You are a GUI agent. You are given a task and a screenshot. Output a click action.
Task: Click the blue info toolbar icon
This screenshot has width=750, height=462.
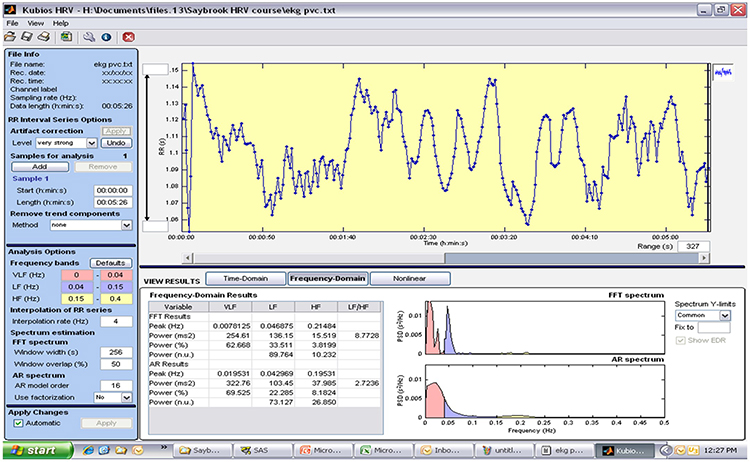[104, 36]
